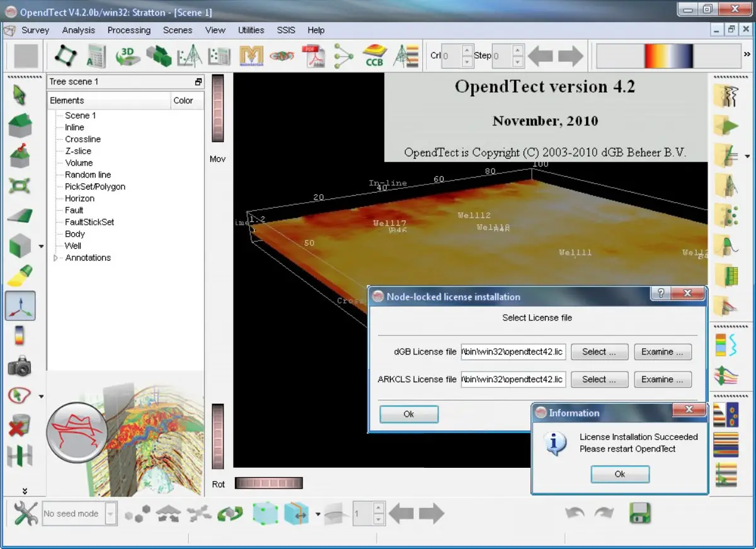Open the folder icon with wiggle traces
Image resolution: width=756 pixels, height=549 pixels.
[726, 96]
